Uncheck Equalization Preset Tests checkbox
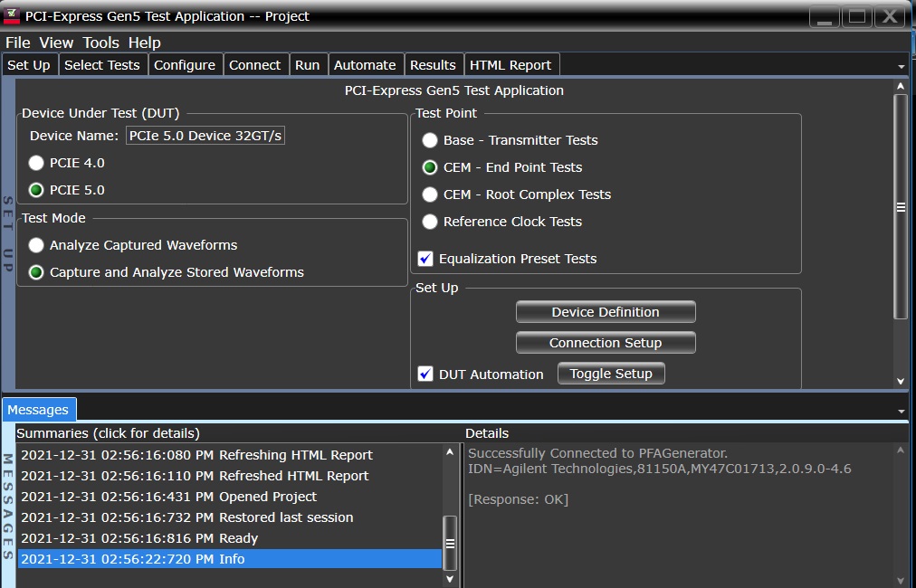916x588 pixels. [425, 259]
